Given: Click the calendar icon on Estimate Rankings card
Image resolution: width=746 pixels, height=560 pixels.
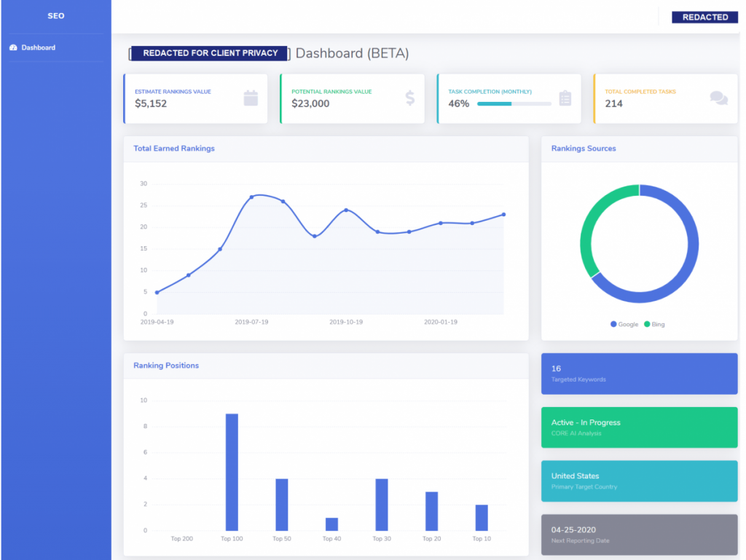Looking at the screenshot, I should point(251,98).
